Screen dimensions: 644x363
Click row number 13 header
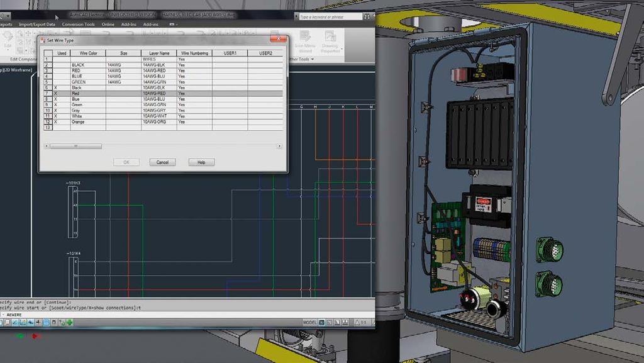48,128
